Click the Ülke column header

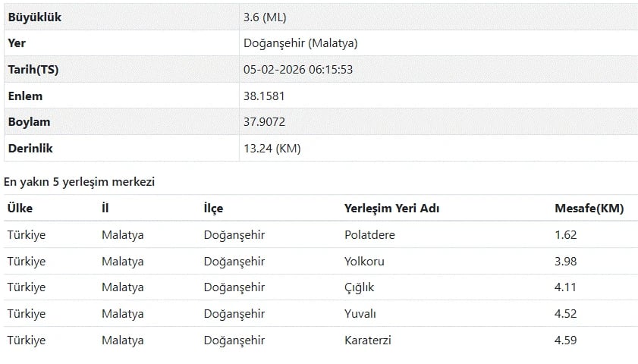pos(20,209)
